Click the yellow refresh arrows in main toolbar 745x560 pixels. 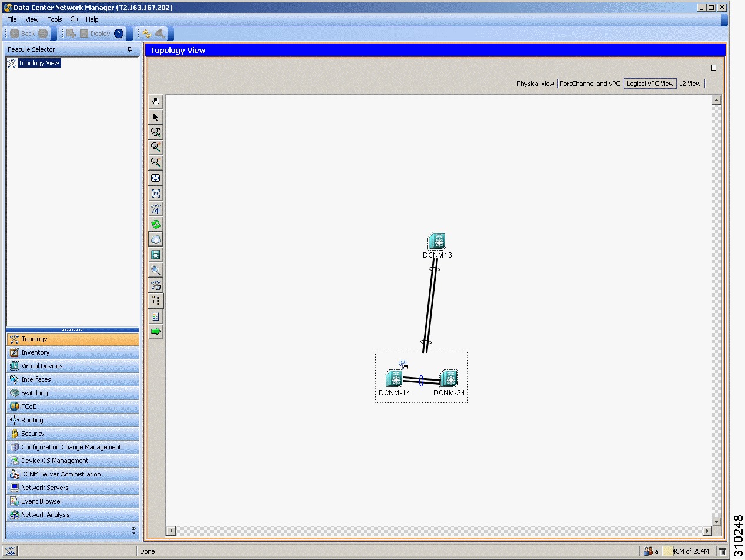(147, 34)
